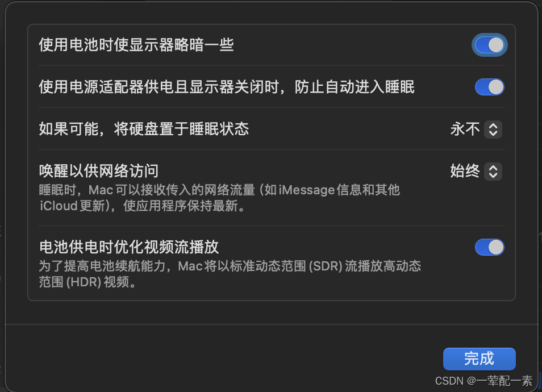Click stepper arrows next to 永不
This screenshot has width=542, height=392.
[x=493, y=130]
